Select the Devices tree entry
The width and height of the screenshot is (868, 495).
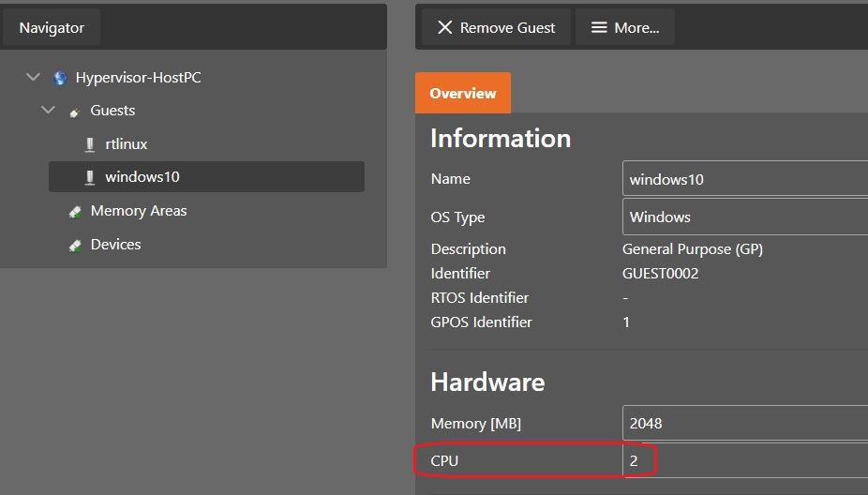[x=115, y=245]
